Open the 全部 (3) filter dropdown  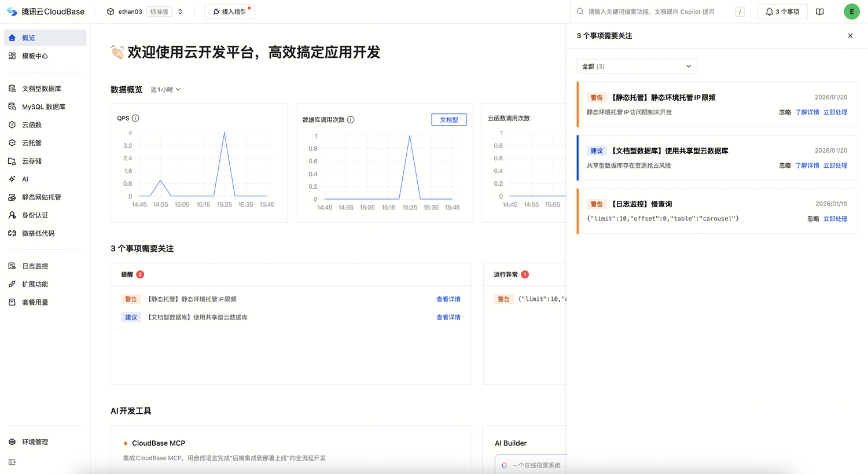637,66
